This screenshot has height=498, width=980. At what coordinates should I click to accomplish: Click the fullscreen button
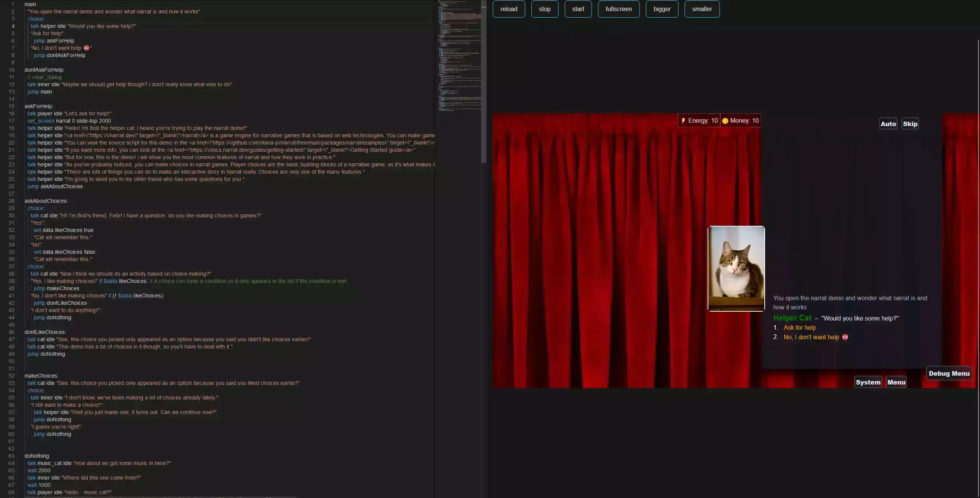(x=618, y=9)
